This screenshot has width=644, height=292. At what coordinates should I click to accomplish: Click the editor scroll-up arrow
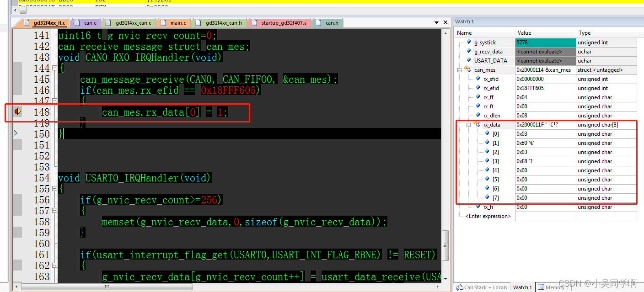(x=445, y=32)
